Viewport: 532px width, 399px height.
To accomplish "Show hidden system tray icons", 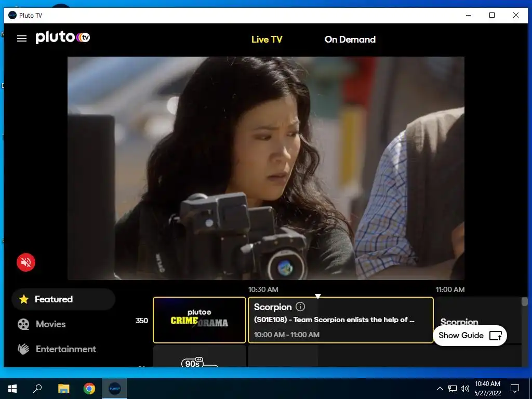I will [440, 389].
